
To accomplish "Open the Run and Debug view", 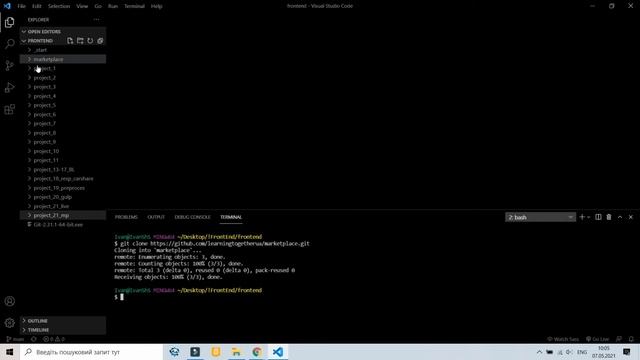I will (10, 87).
